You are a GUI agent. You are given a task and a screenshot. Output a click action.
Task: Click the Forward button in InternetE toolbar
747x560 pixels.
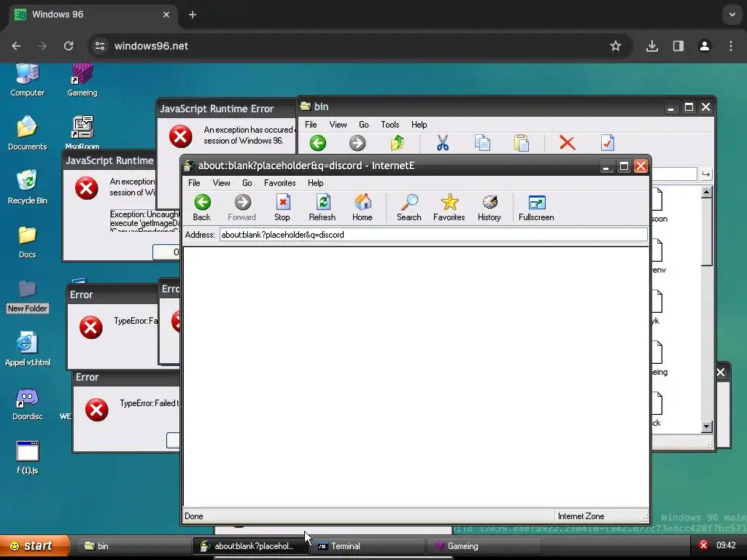242,208
